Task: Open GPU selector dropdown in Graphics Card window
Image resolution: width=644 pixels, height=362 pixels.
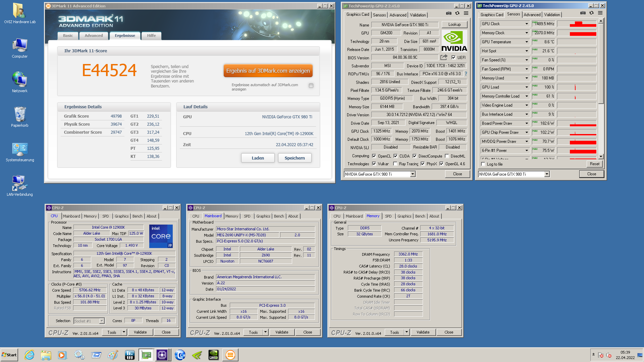Action: [x=413, y=174]
